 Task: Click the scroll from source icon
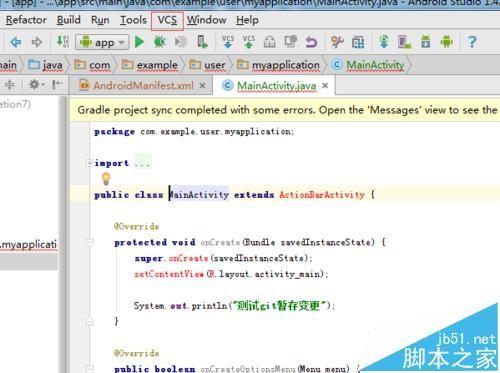10,85
